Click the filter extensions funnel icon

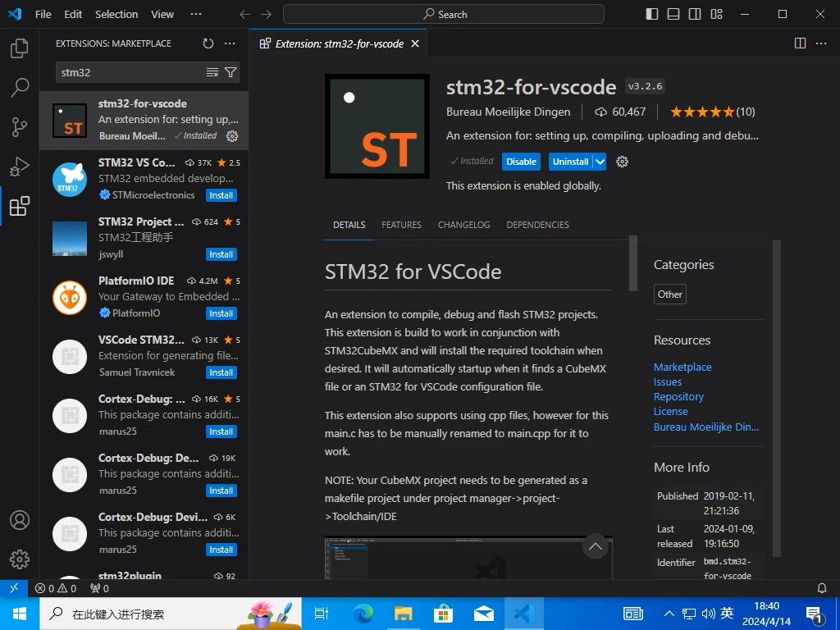click(x=231, y=72)
